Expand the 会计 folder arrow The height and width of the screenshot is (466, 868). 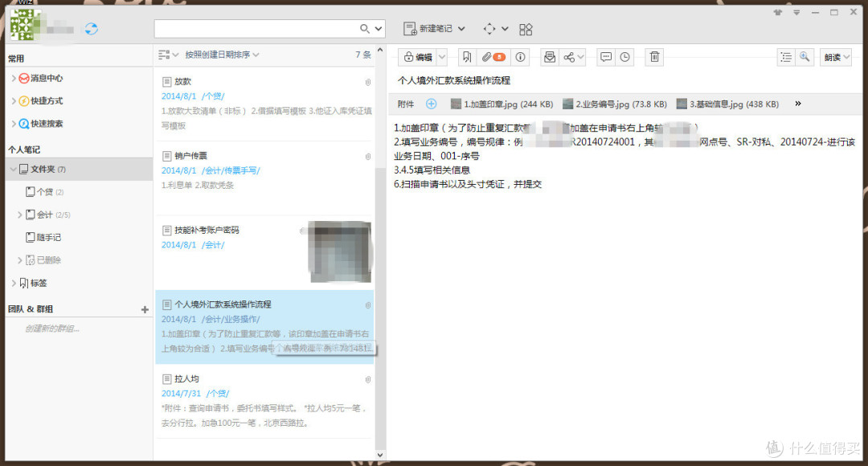click(x=20, y=215)
